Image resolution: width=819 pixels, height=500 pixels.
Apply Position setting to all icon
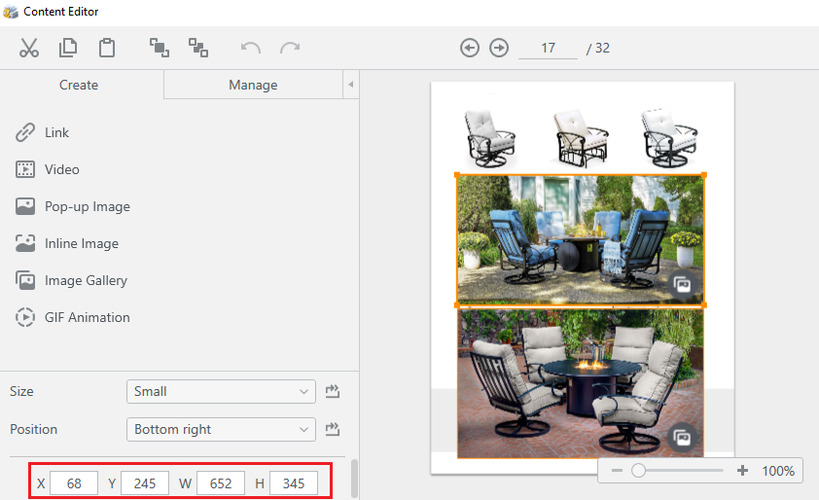coord(333,429)
